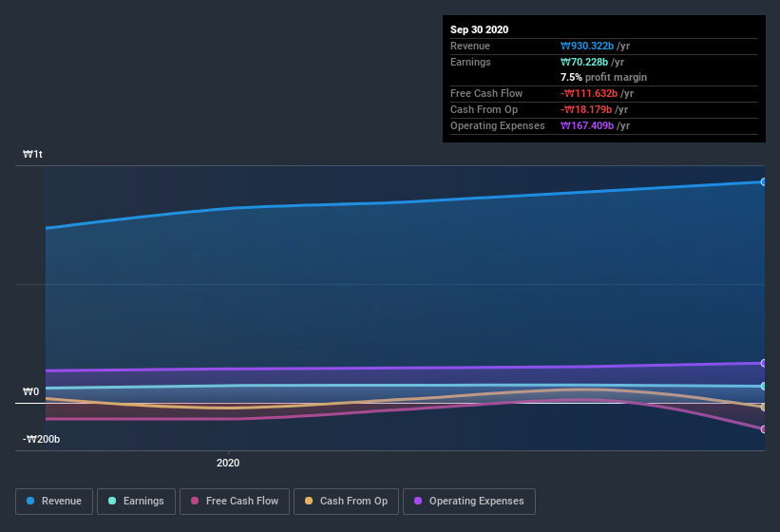Screen dimensions: 780x532
Task: Click the 2020 x-axis label
Action: [x=228, y=463]
